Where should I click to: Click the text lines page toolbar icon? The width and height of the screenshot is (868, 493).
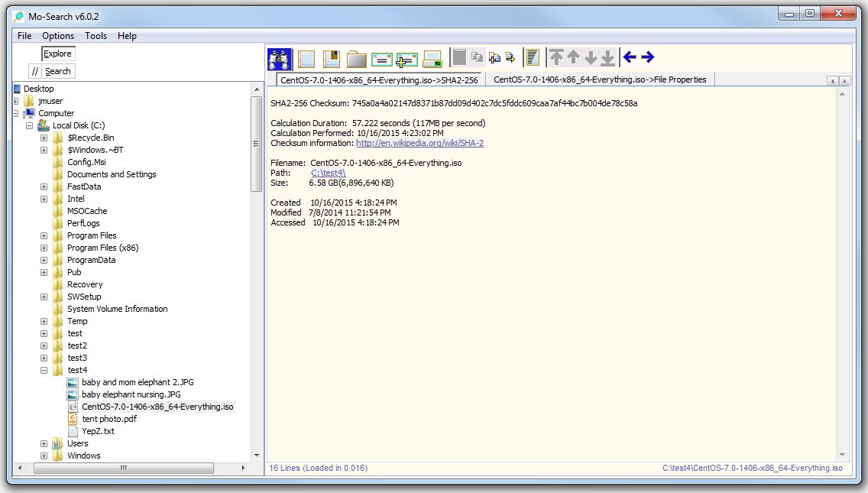(533, 57)
